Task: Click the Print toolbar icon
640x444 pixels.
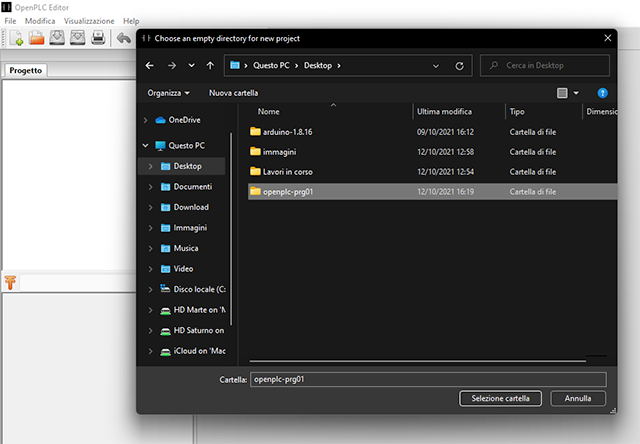Action: 98,38
